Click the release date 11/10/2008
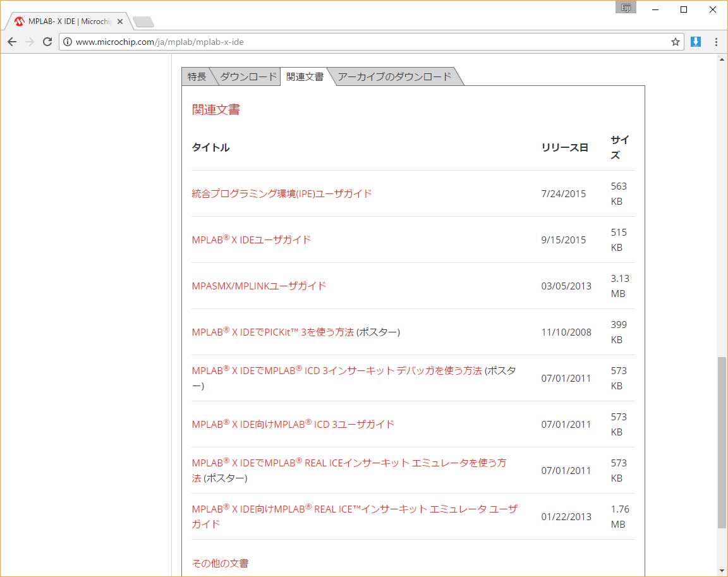The image size is (728, 577). 566,332
